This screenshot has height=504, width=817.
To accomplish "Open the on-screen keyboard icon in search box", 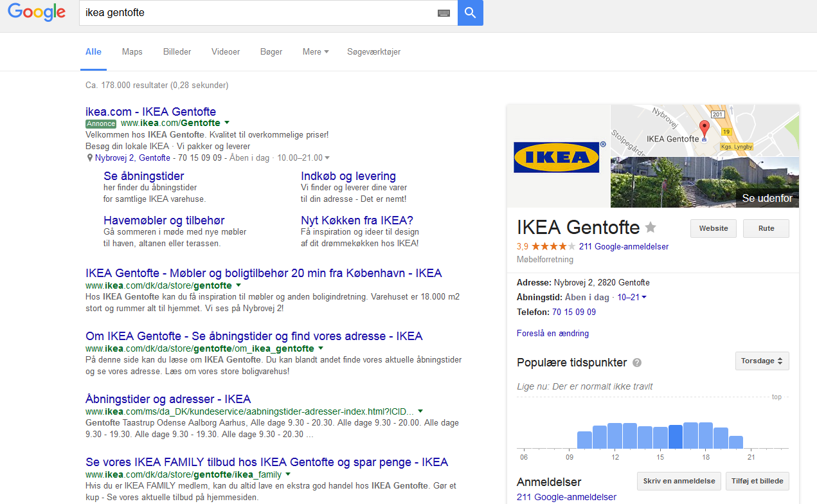I will tap(444, 13).
